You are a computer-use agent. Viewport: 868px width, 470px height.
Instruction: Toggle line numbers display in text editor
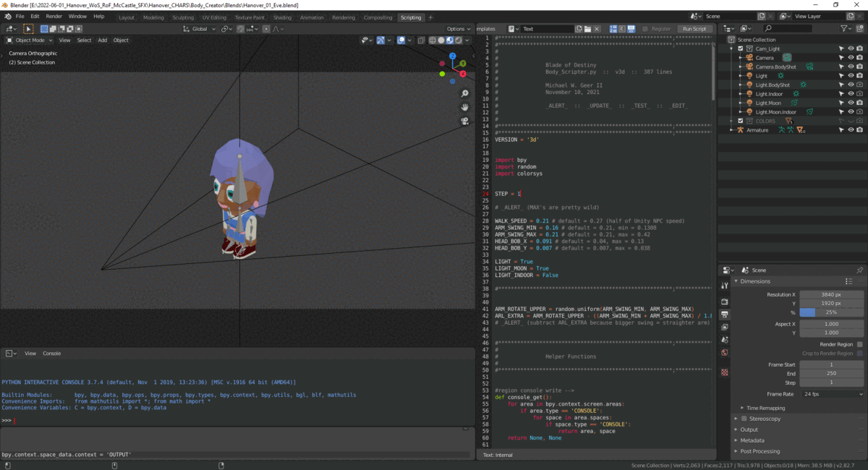point(613,29)
